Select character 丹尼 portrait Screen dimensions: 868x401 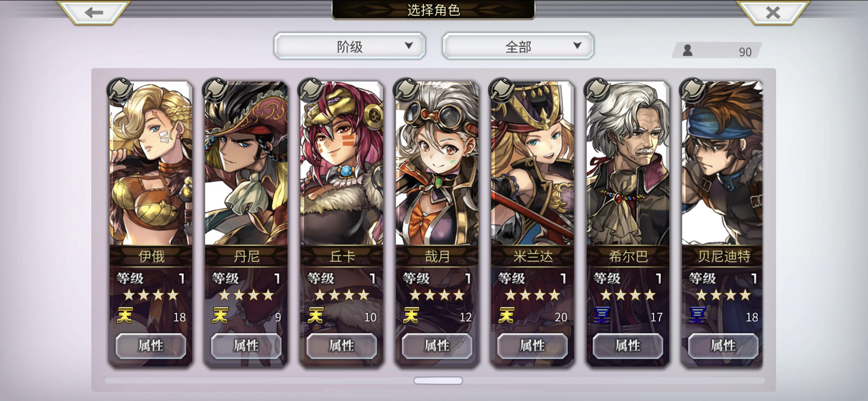[x=246, y=164]
